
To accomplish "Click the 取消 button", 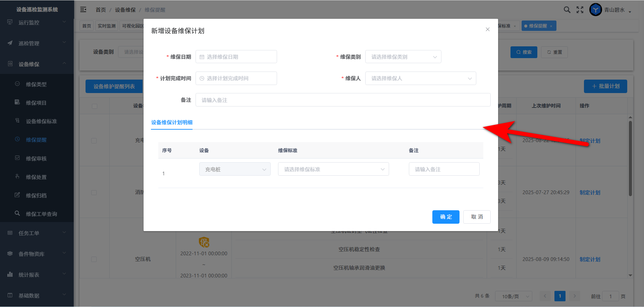I will point(477,217).
